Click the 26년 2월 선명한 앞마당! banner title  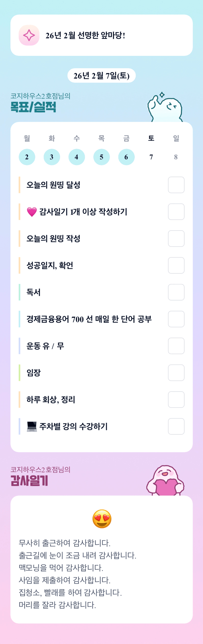coord(85,36)
